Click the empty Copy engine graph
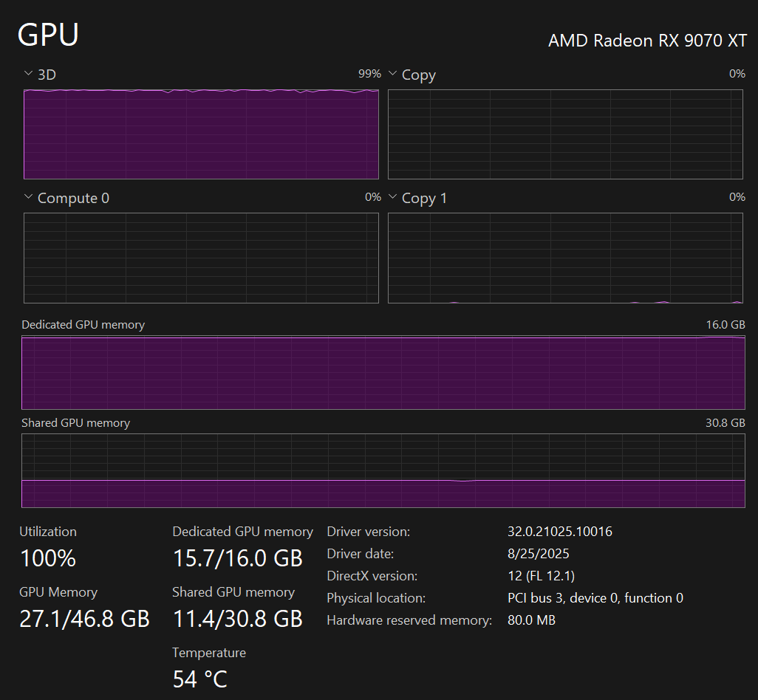 [x=565, y=134]
